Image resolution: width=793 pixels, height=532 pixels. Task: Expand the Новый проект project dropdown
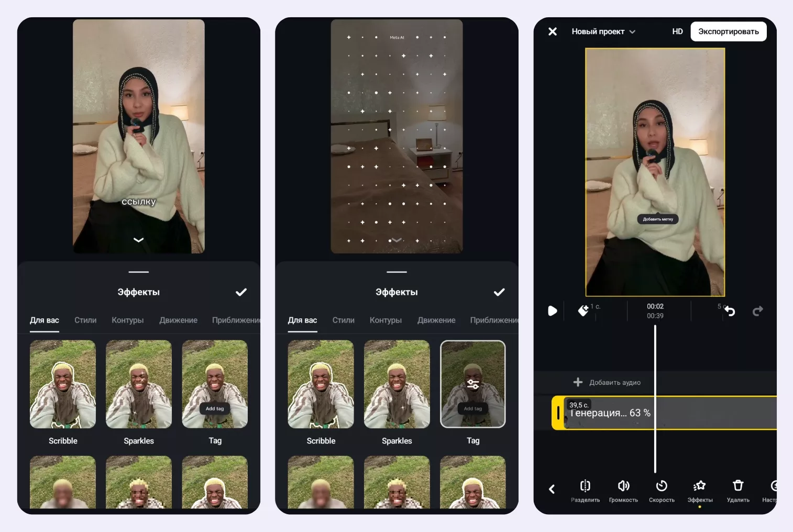point(603,31)
